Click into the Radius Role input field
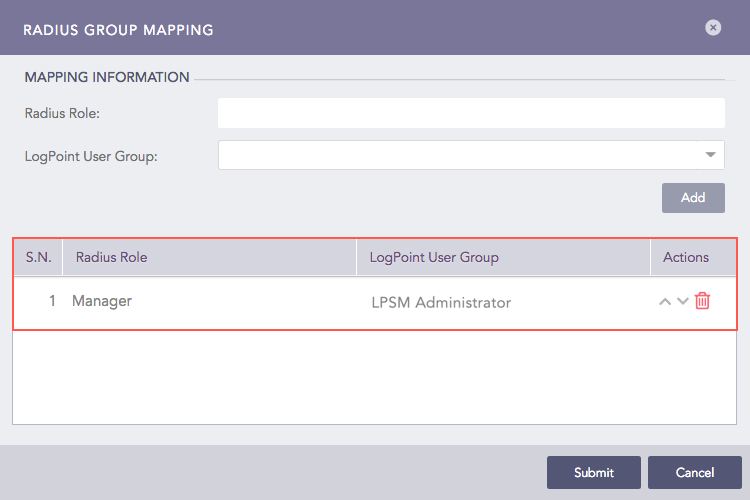 tap(471, 113)
